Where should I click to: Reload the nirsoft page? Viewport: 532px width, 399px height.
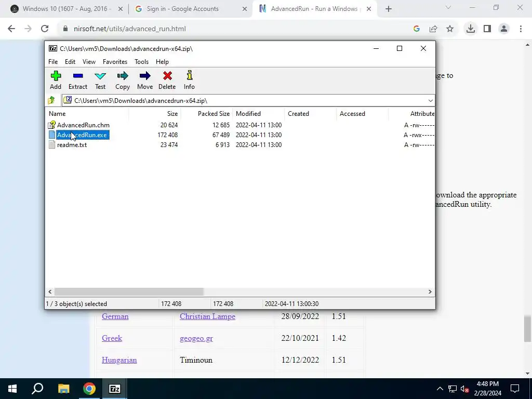pyautogui.click(x=45, y=29)
